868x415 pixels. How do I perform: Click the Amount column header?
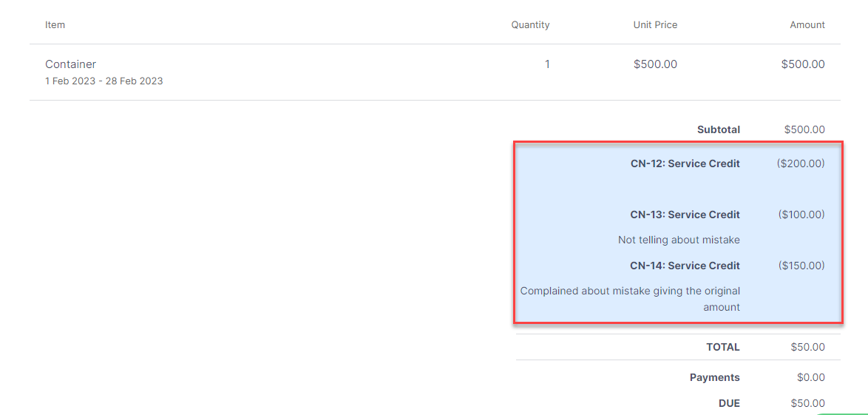807,25
